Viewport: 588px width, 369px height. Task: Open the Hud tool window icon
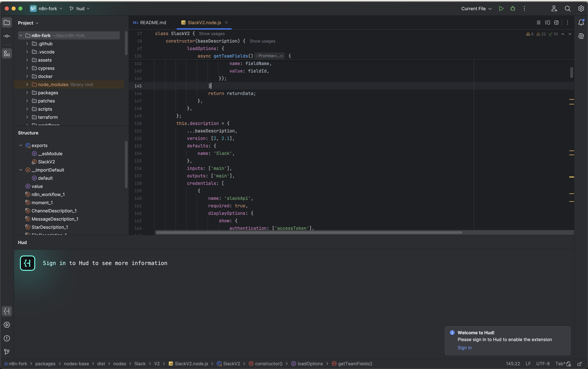(7, 311)
